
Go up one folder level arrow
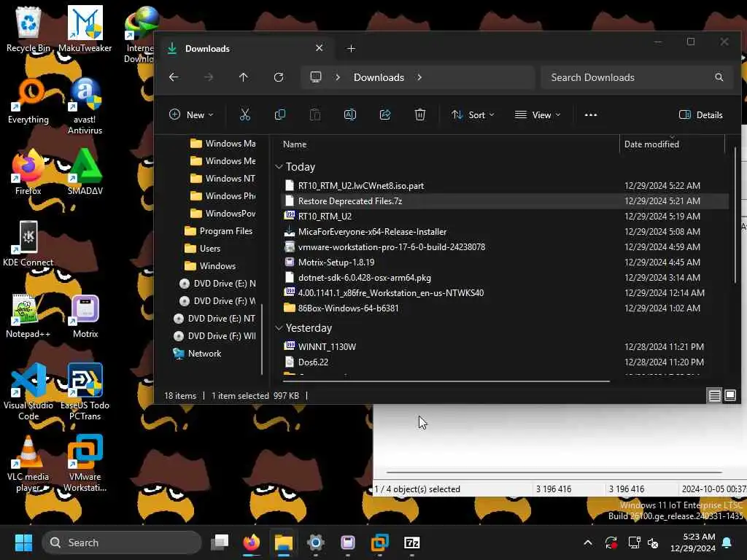click(244, 77)
